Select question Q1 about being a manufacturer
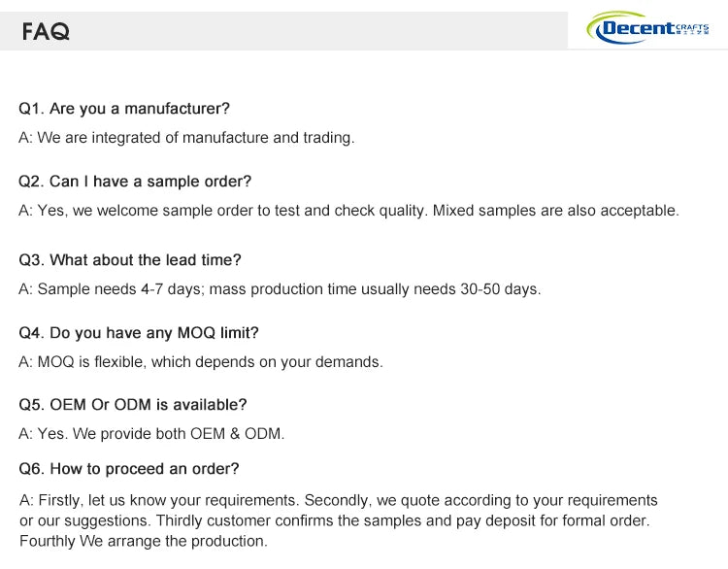Screen dimensions: 728x569 pyautogui.click(x=124, y=109)
